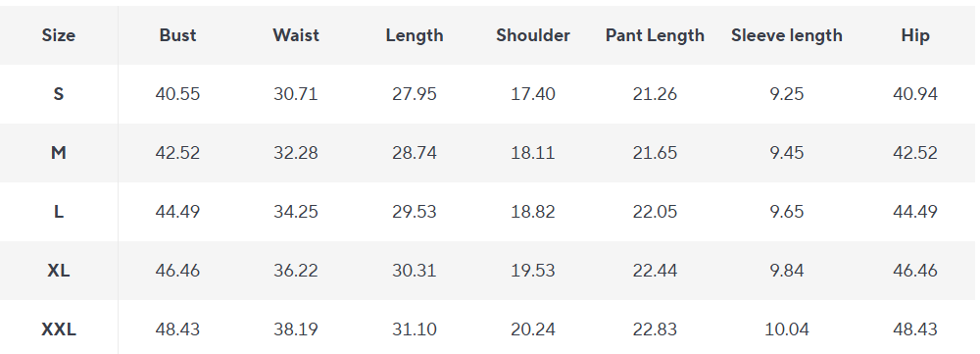Click the L size row label
The image size is (980, 354).
pos(58,212)
